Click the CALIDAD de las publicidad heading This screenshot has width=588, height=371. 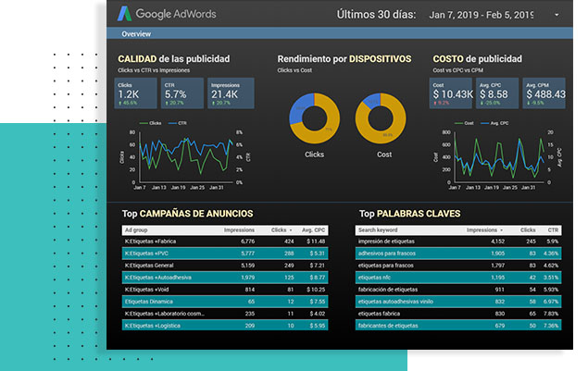click(174, 59)
